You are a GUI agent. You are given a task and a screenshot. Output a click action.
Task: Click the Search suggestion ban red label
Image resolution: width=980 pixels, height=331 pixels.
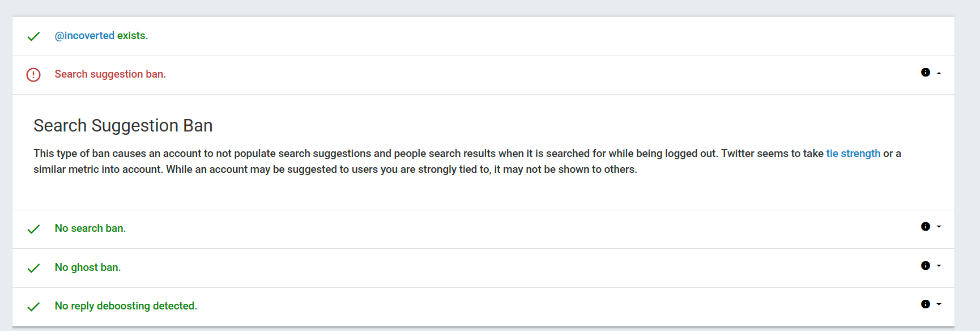110,74
